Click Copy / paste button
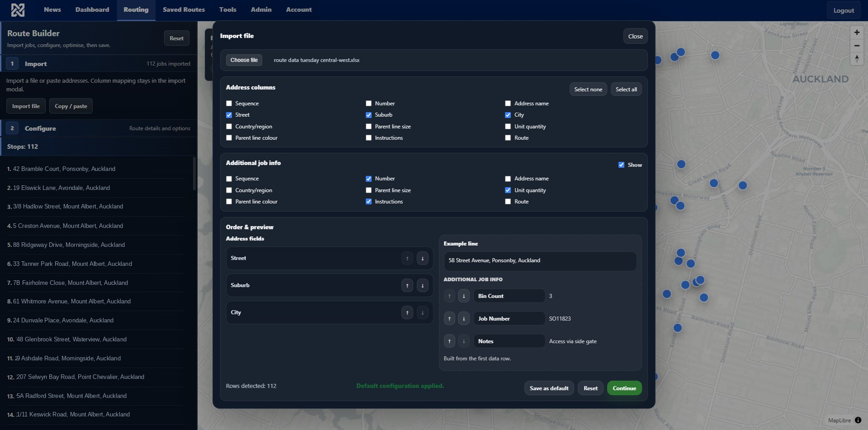The width and height of the screenshot is (868, 430). pyautogui.click(x=71, y=106)
